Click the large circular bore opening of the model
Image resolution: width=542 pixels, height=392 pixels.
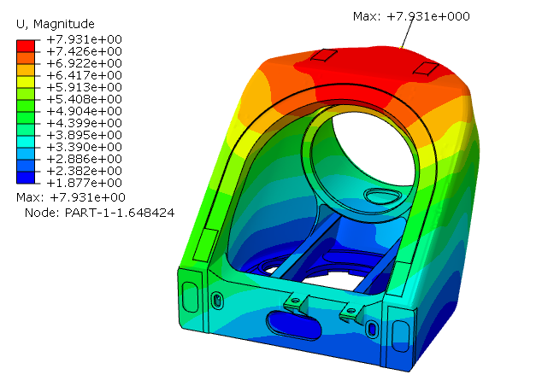click(x=372, y=149)
